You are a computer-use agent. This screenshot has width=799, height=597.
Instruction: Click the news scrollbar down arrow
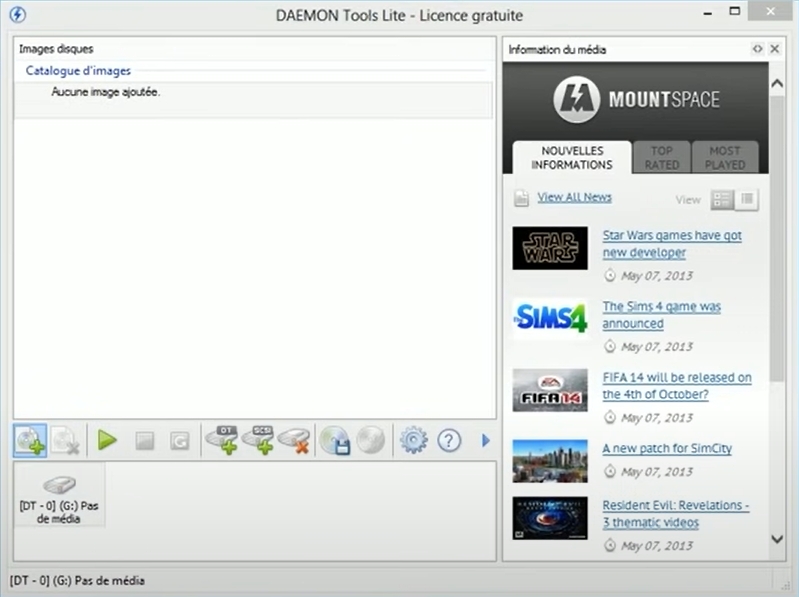tap(777, 539)
